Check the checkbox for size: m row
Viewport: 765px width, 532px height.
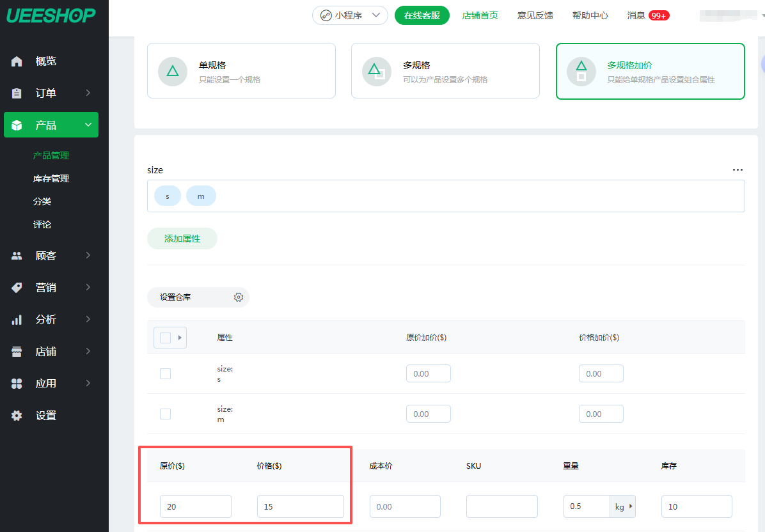coord(165,414)
